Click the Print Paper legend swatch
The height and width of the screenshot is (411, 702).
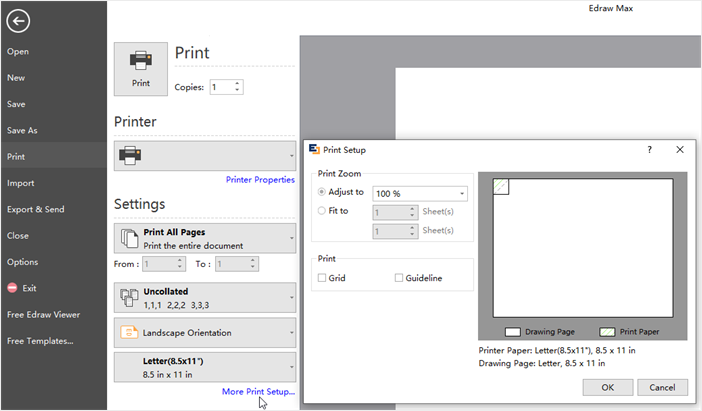pyautogui.click(x=607, y=332)
